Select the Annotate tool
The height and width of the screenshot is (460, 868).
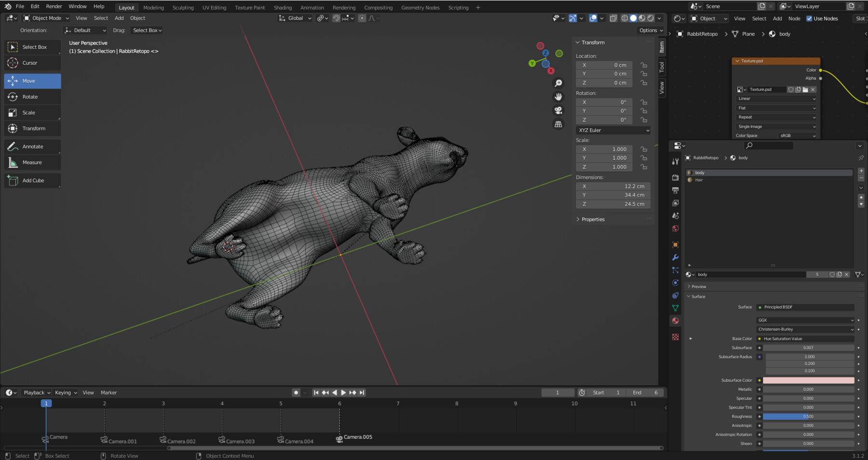[32, 146]
